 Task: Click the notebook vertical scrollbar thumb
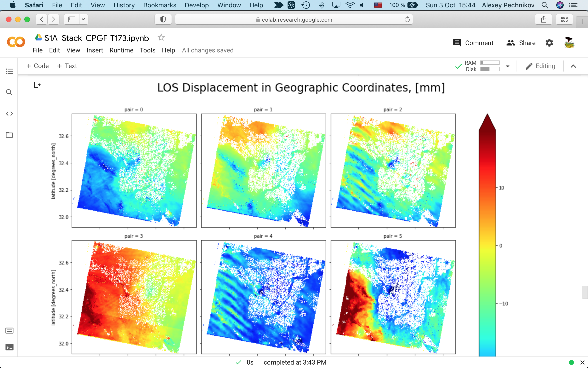(x=585, y=292)
